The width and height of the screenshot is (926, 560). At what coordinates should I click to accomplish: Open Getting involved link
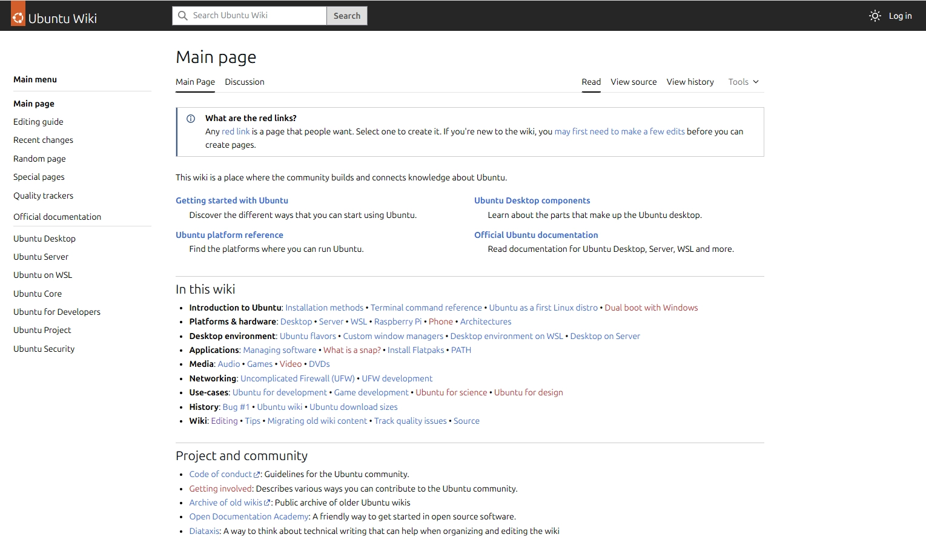coord(220,489)
